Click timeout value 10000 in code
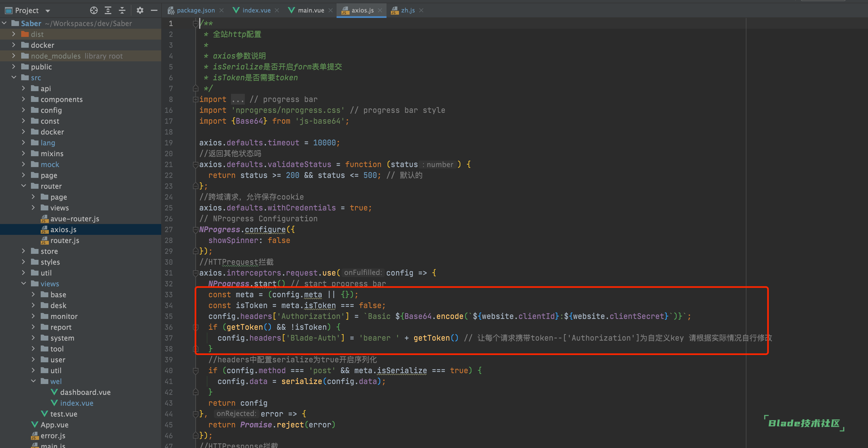This screenshot has width=868, height=448. tap(324, 143)
